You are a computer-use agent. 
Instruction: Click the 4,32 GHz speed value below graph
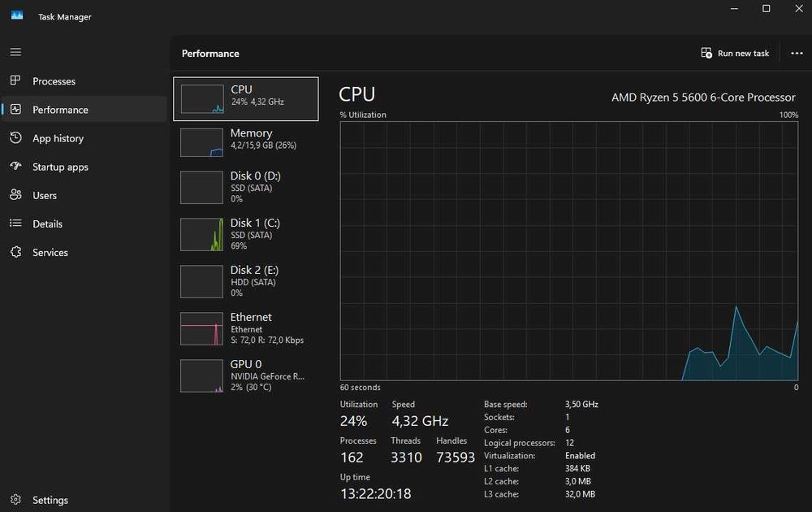(x=420, y=421)
